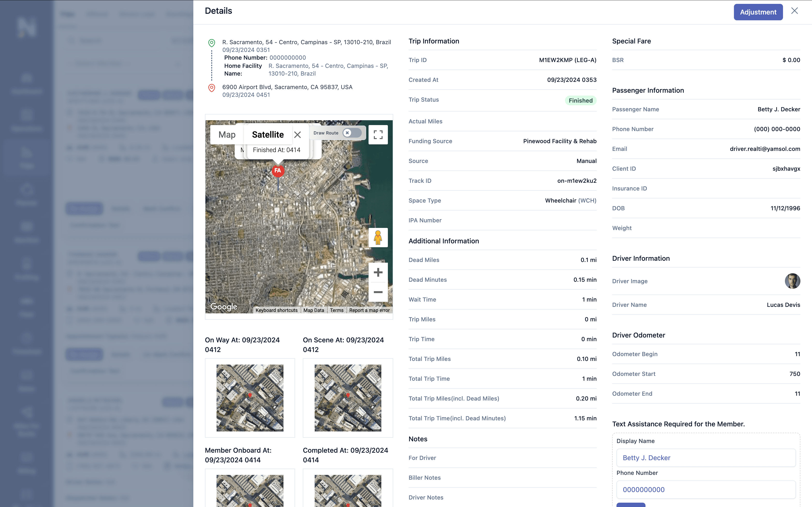The image size is (812, 507).
Task: Open the On Way At map thumbnail
Action: click(250, 398)
